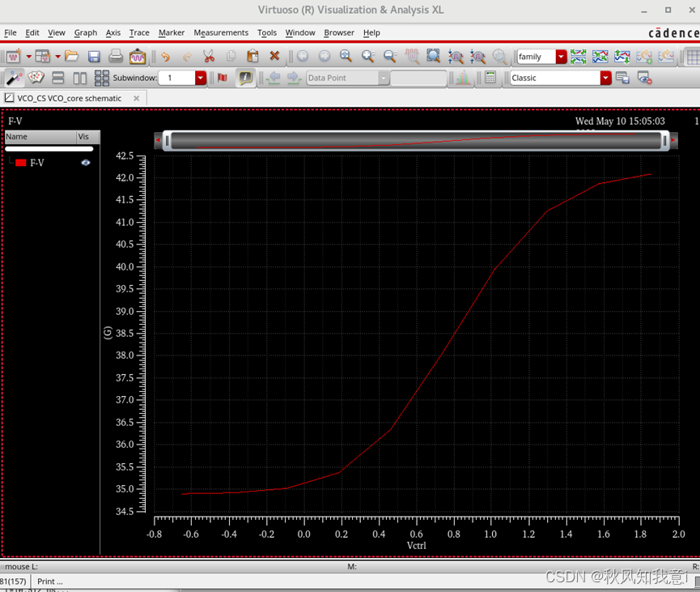Open the Edit menu
The width and height of the screenshot is (700, 592).
tap(32, 32)
